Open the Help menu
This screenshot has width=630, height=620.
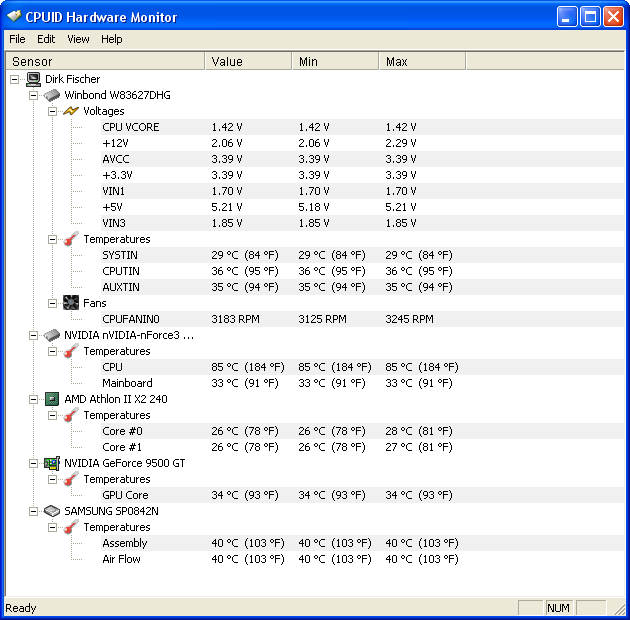click(x=112, y=39)
